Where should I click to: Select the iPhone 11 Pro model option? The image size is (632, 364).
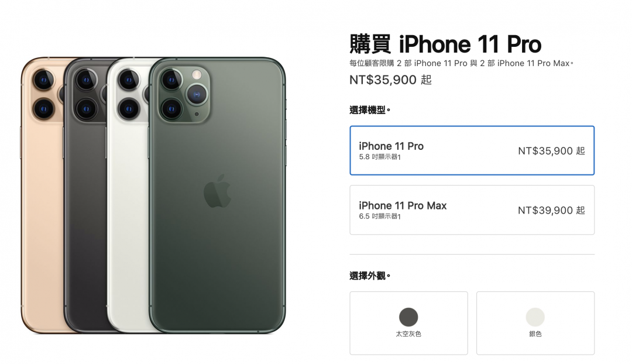pyautogui.click(x=472, y=150)
